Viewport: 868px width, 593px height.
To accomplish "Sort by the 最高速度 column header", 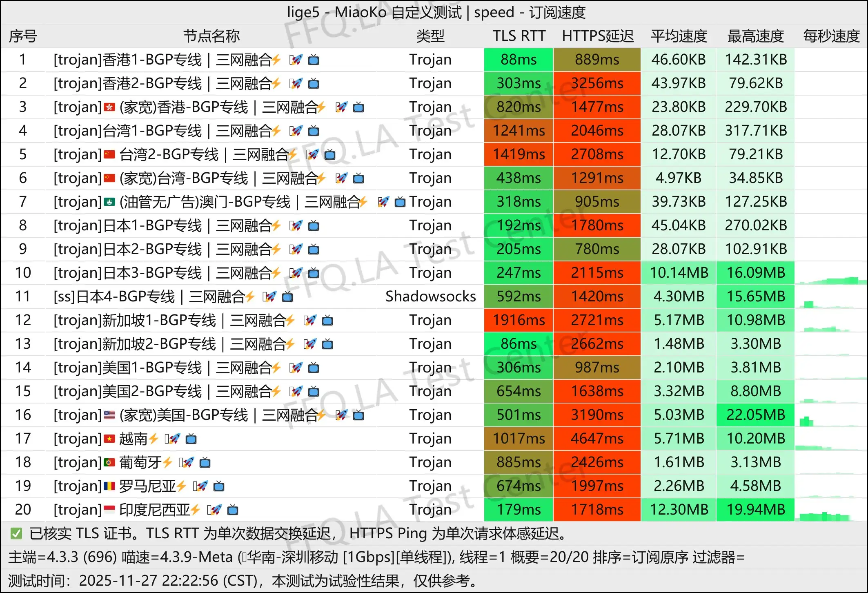I will click(755, 36).
